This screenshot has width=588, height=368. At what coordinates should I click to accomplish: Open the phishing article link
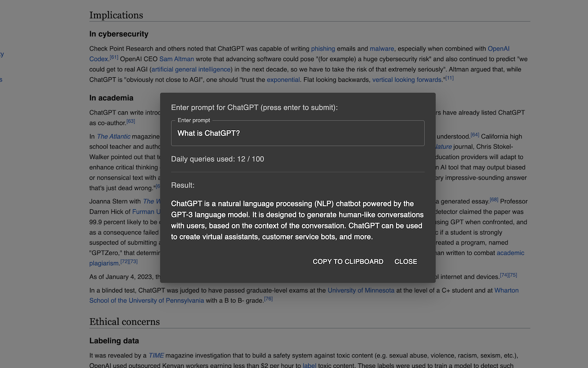tap(323, 48)
